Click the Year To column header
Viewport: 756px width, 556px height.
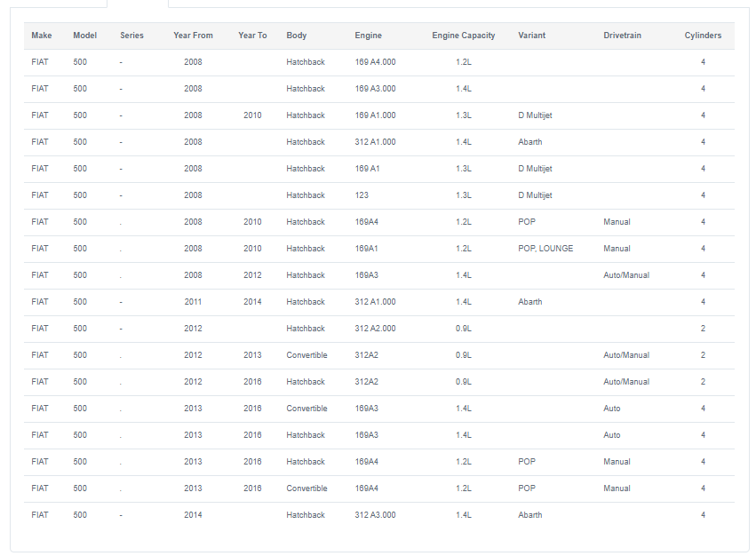click(x=252, y=36)
